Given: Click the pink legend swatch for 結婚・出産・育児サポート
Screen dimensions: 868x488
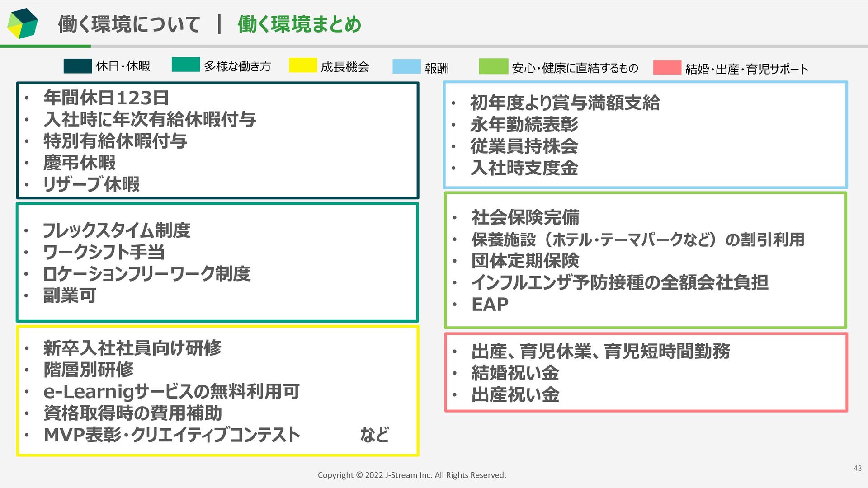Looking at the screenshot, I should pyautogui.click(x=667, y=67).
